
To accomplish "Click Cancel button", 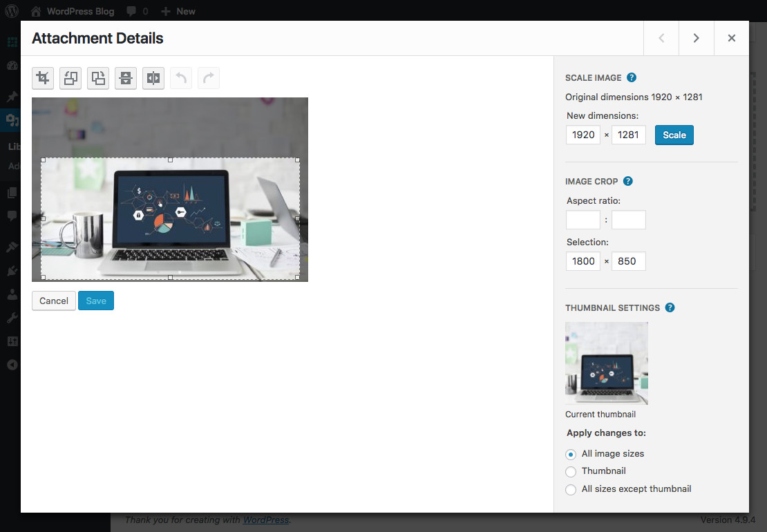I will (x=54, y=301).
